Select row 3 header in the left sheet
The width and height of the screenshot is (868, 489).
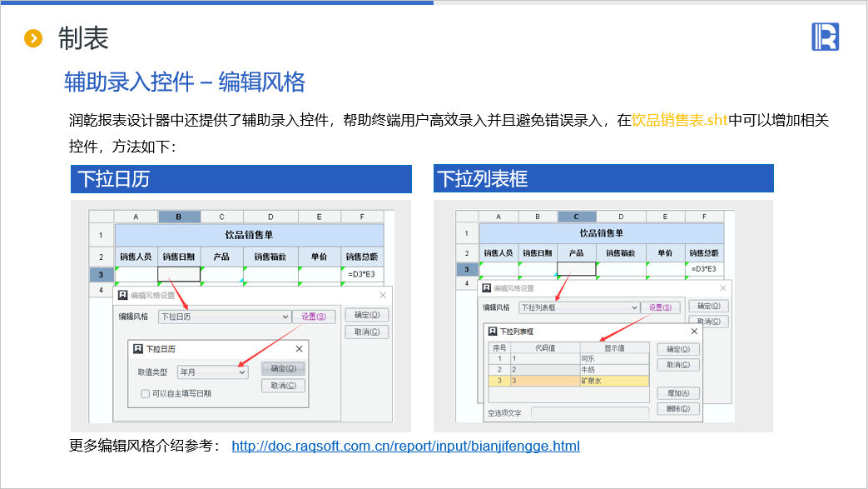(101, 274)
